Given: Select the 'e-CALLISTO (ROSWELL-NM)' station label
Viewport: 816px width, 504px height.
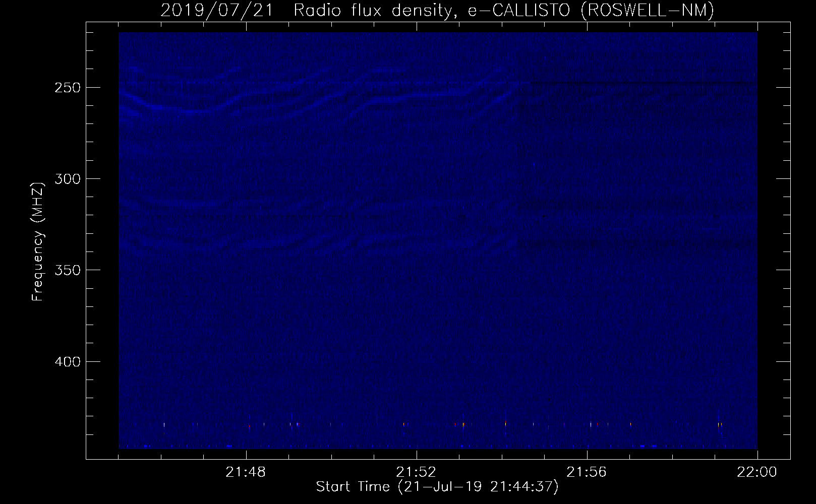Looking at the screenshot, I should click(x=591, y=11).
